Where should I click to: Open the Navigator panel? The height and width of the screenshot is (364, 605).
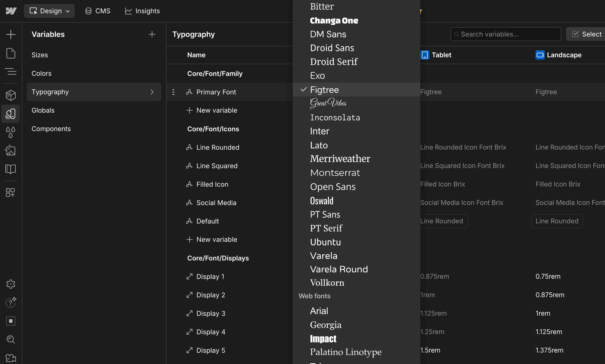coord(11,72)
